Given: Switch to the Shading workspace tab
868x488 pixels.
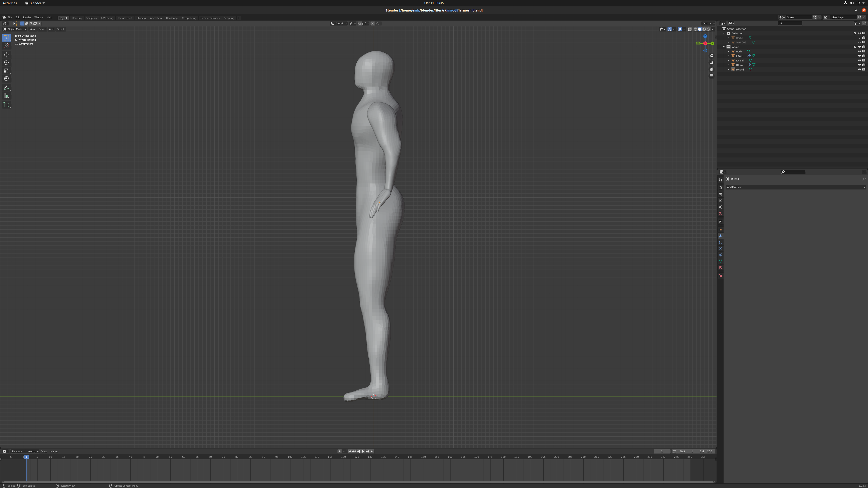Looking at the screenshot, I should coord(141,18).
